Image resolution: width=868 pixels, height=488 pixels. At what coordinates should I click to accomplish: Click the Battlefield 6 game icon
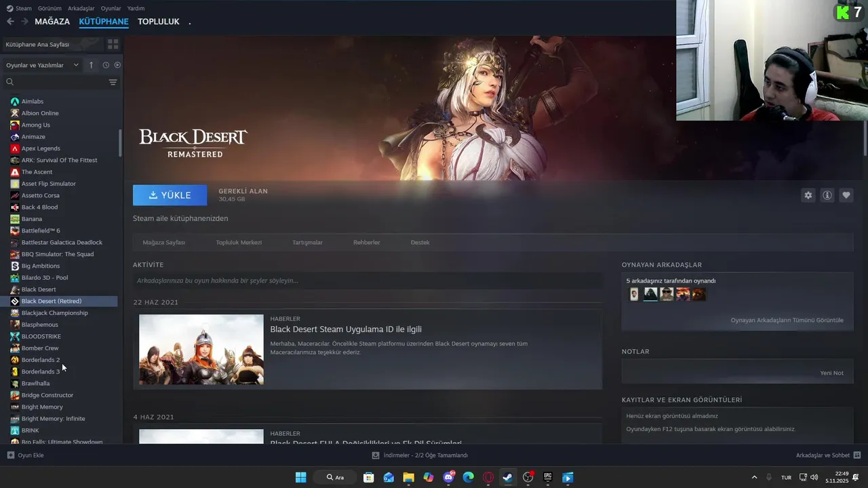point(15,230)
